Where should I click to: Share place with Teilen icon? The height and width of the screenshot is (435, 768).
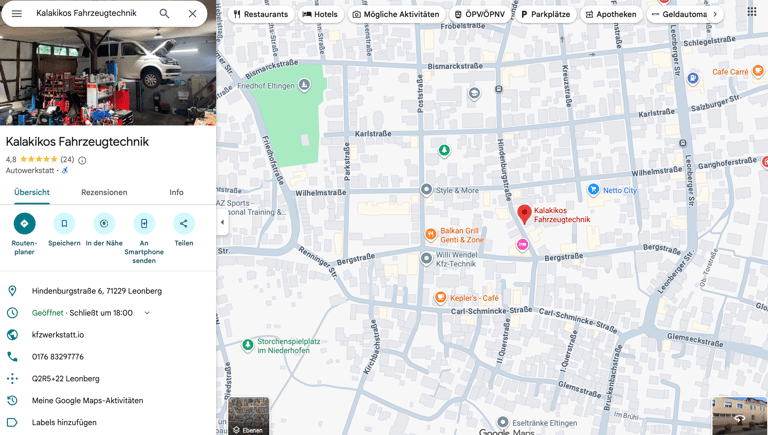184,223
